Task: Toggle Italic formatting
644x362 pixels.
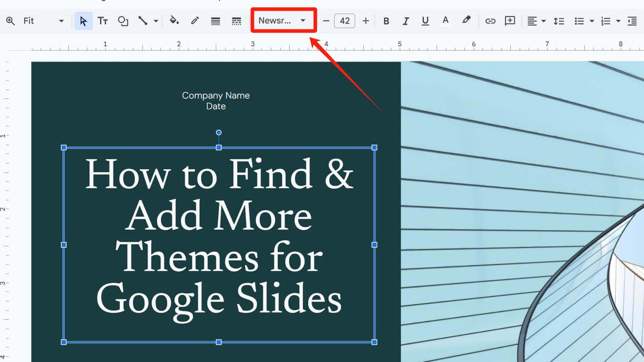Action: click(x=405, y=21)
